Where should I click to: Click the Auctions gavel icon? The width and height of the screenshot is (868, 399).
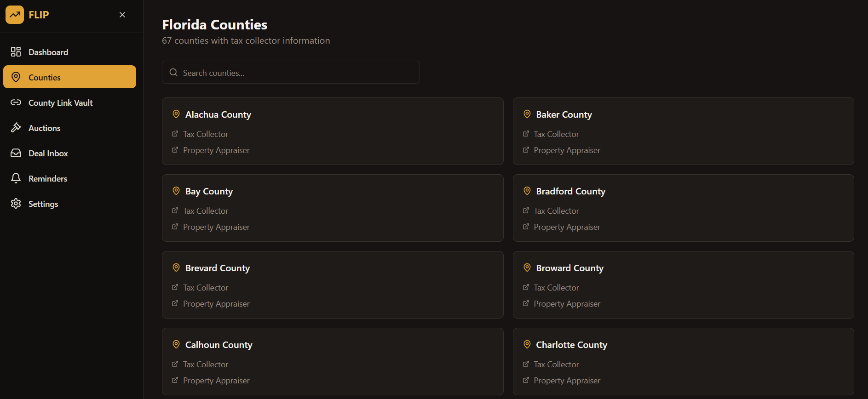point(16,127)
